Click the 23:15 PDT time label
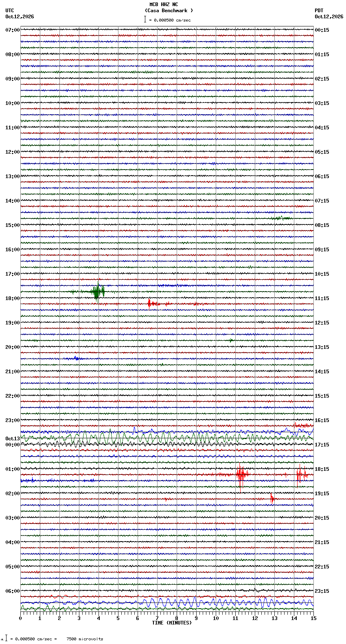 pos(322,591)
